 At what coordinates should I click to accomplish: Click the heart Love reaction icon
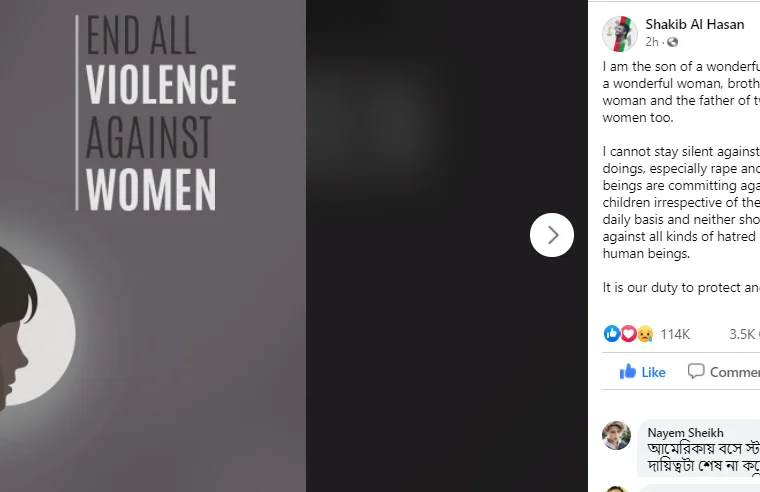point(628,333)
